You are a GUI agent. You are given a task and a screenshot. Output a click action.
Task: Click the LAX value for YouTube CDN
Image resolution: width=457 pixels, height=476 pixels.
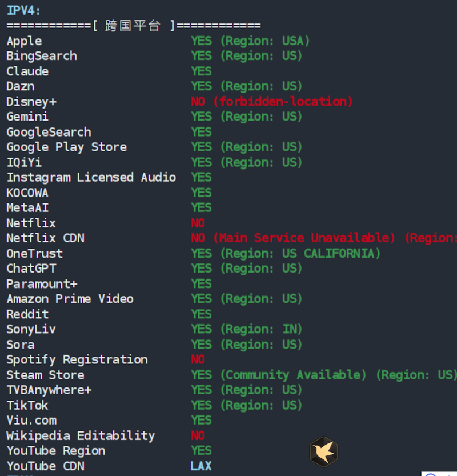pyautogui.click(x=201, y=466)
